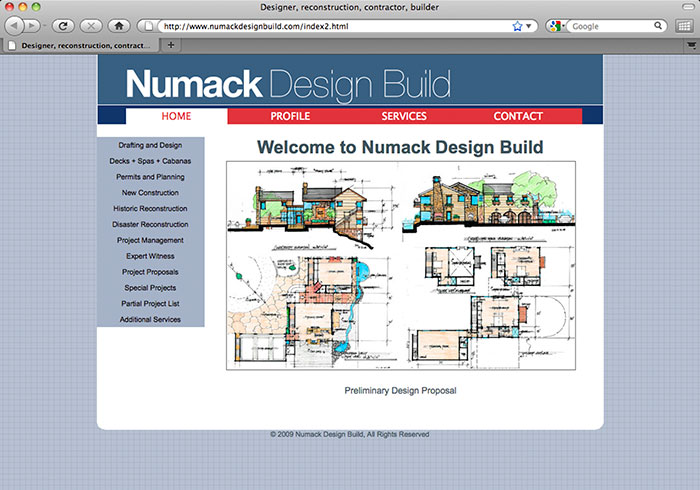Click the window title text
Screen dimensions: 700x490
350,7
